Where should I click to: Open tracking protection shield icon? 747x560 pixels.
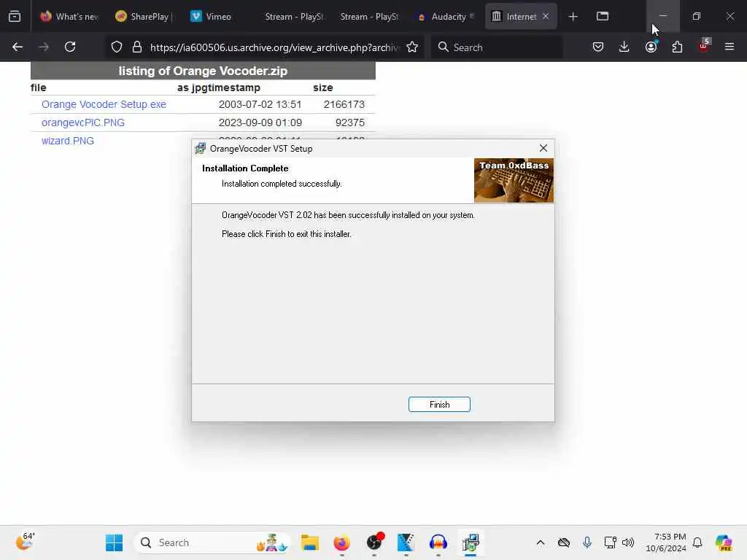pos(117,47)
